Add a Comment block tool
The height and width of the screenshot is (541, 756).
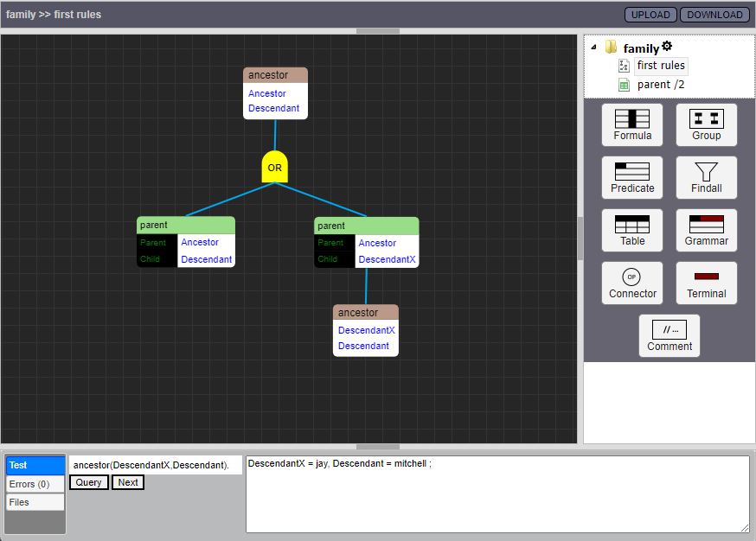tap(669, 335)
